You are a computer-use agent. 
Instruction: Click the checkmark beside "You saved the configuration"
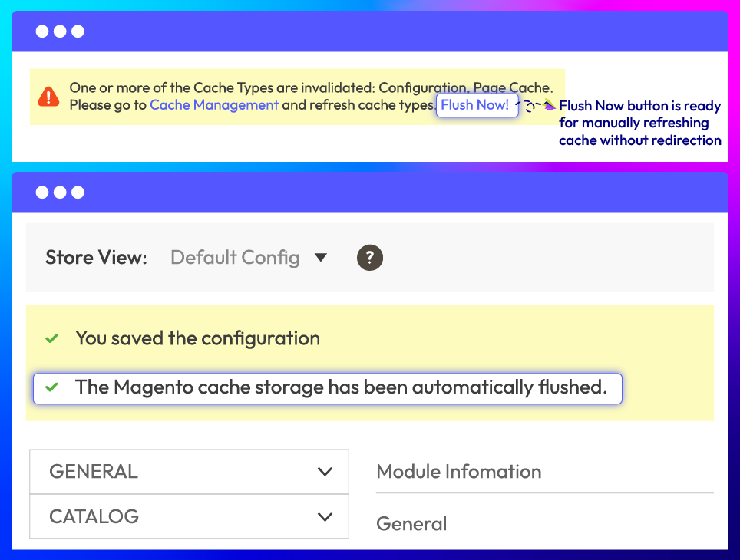tap(51, 338)
